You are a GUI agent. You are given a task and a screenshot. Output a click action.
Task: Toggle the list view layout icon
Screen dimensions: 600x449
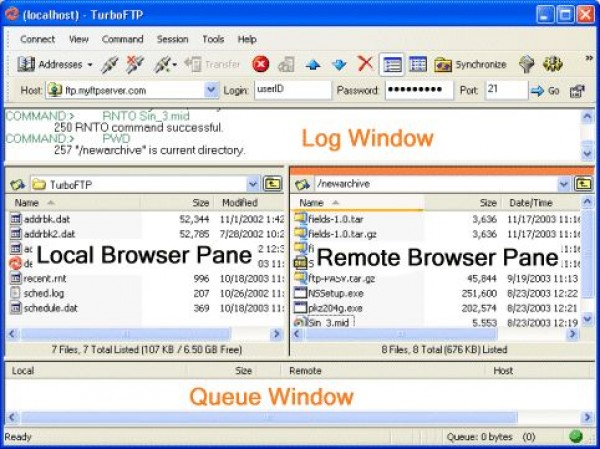pyautogui.click(x=392, y=64)
